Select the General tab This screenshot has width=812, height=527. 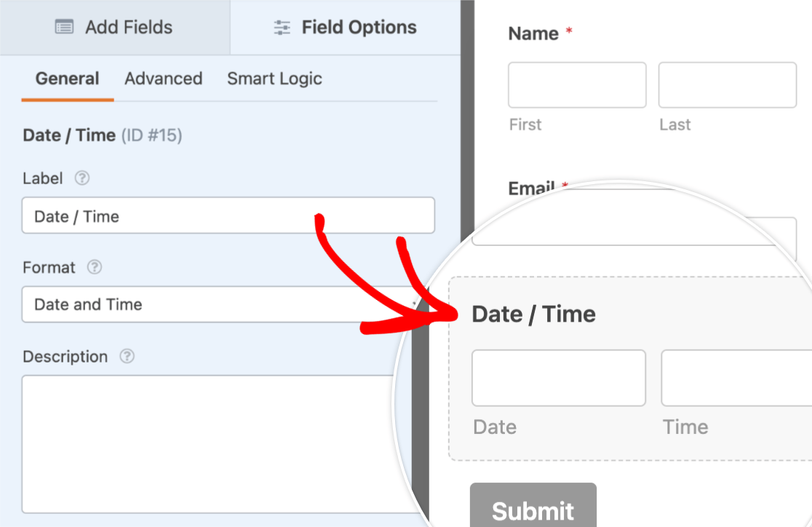tap(67, 79)
